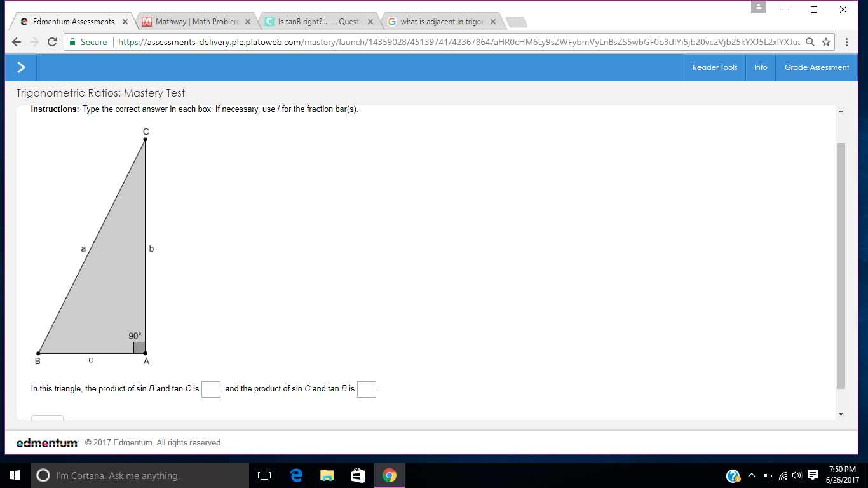
Task: Open Microsoft Edge from taskbar
Action: point(296,475)
